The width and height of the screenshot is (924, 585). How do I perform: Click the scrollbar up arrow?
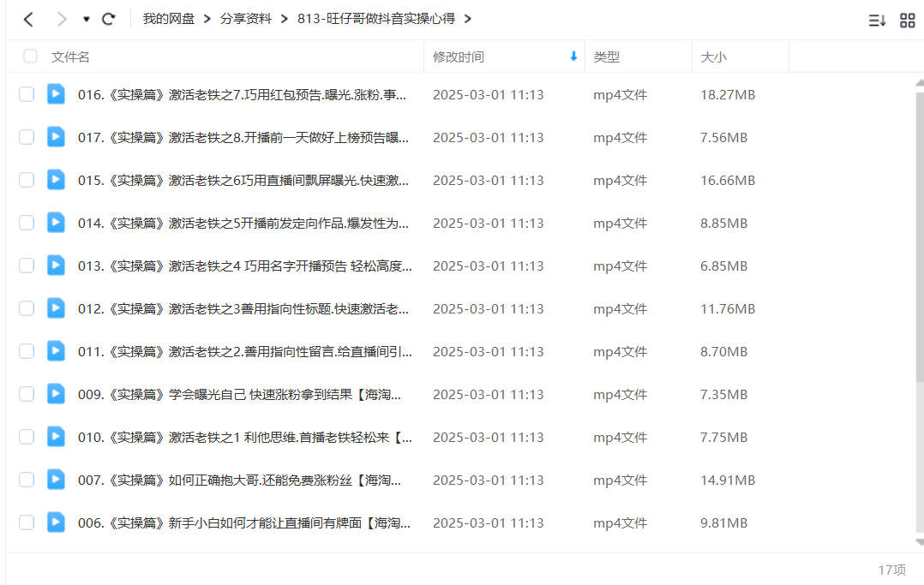920,83
